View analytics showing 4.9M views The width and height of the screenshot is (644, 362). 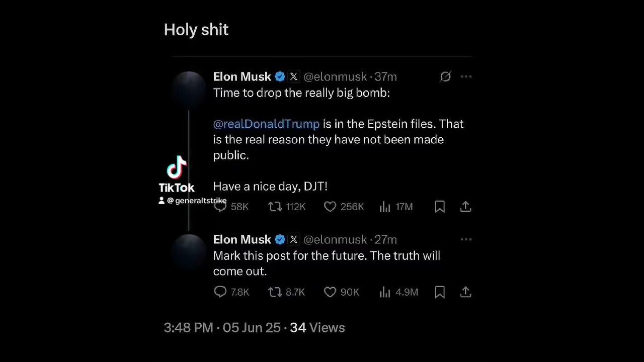coord(385,292)
